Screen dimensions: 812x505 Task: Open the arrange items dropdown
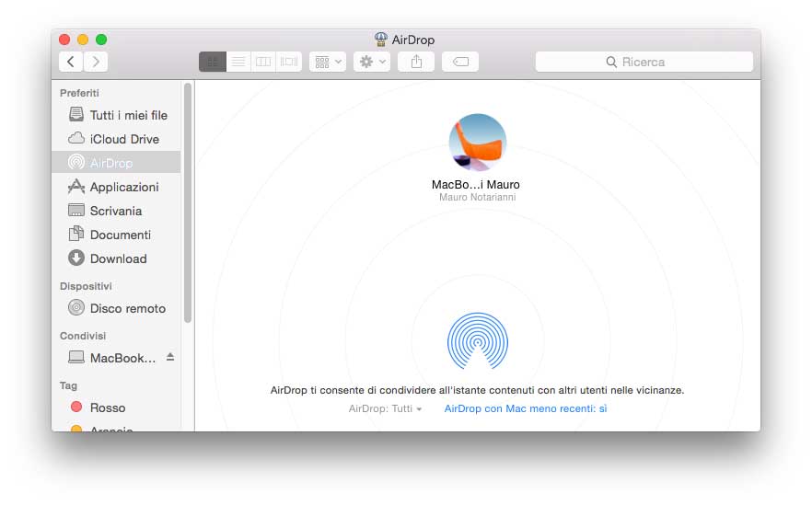pyautogui.click(x=328, y=63)
